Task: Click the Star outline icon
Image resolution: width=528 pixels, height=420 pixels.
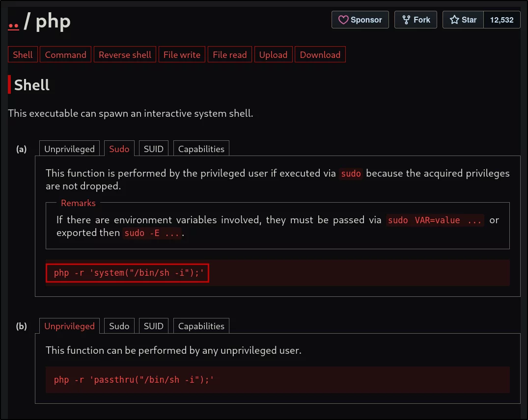Action: tap(454, 20)
